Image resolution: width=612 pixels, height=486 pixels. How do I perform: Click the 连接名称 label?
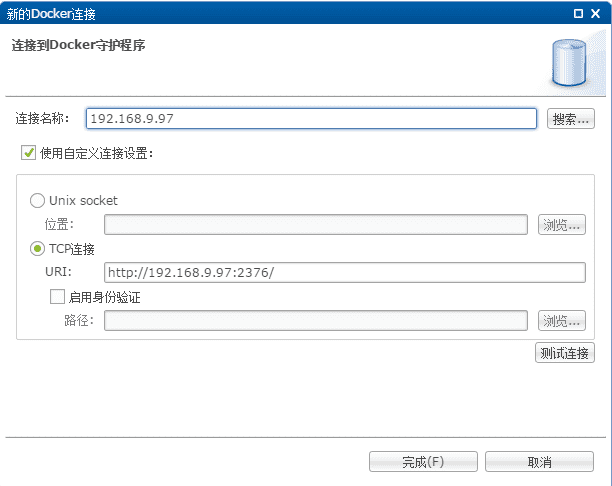click(x=42, y=118)
